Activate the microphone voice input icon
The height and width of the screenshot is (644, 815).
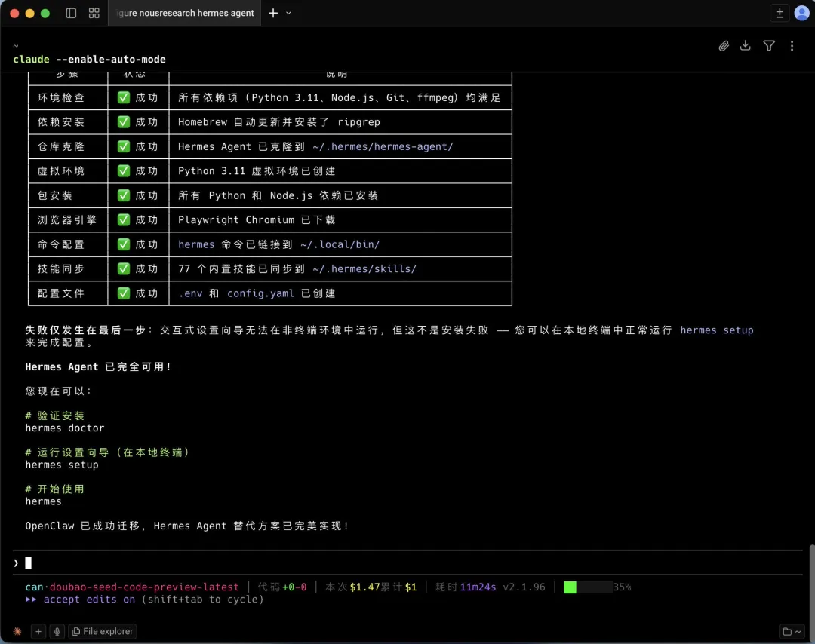tap(57, 631)
